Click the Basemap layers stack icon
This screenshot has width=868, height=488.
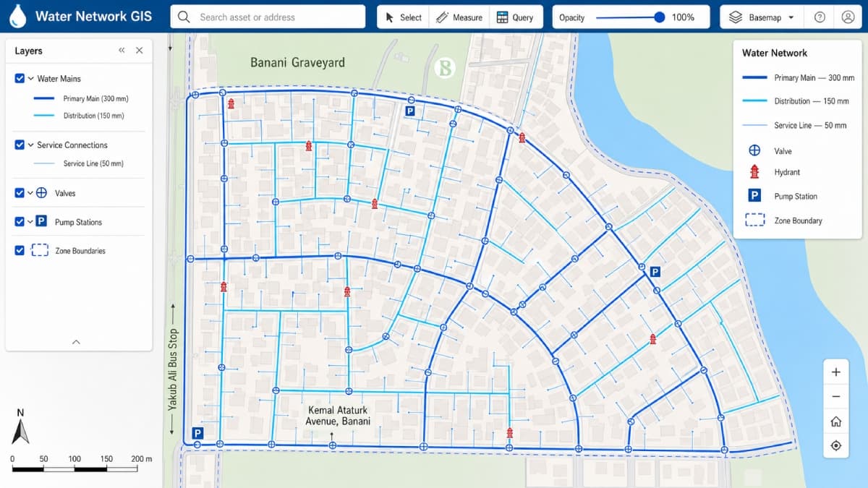736,17
